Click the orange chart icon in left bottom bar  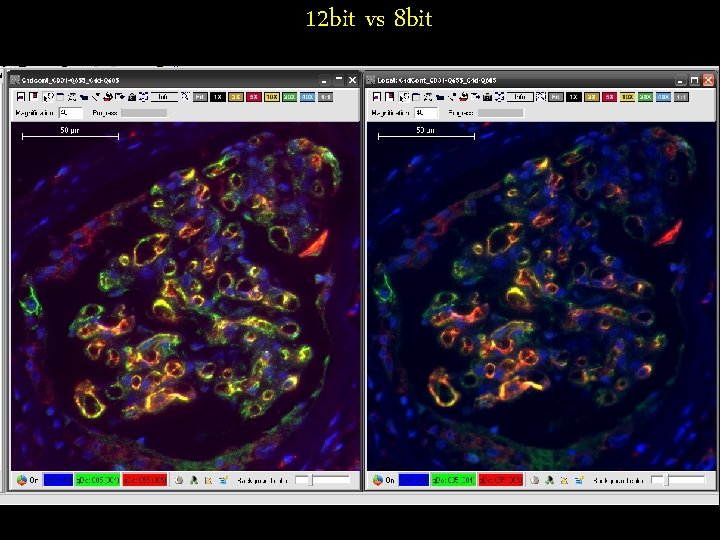click(x=208, y=480)
